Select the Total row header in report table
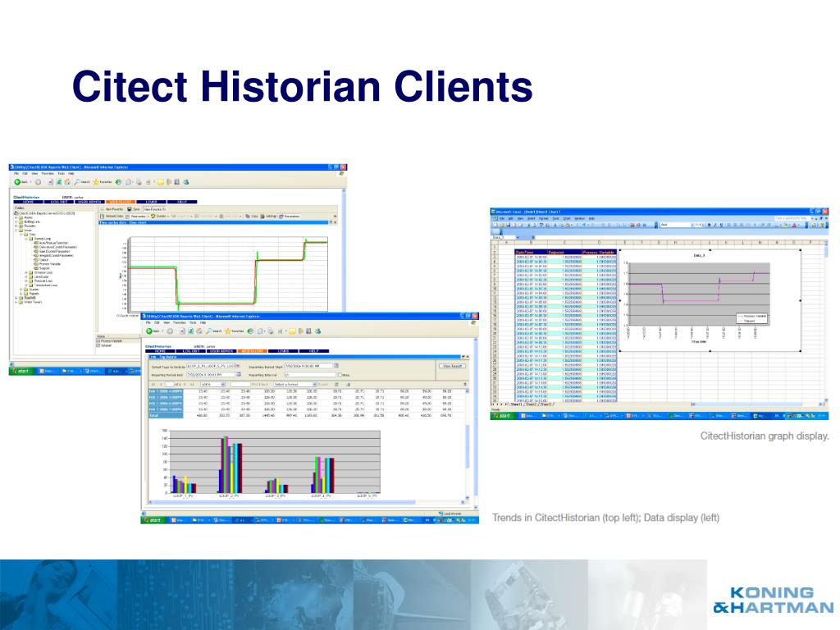This screenshot has height=630, width=840. point(166,415)
